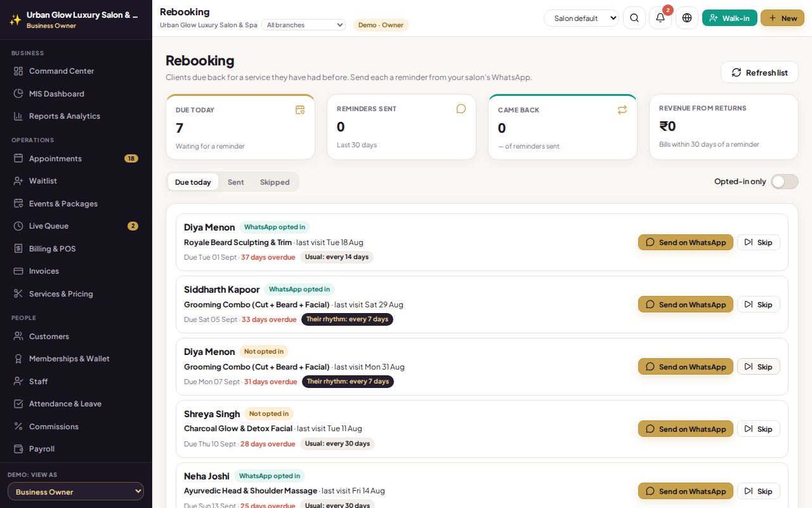Click the Reminders Sent summary card

[402, 127]
